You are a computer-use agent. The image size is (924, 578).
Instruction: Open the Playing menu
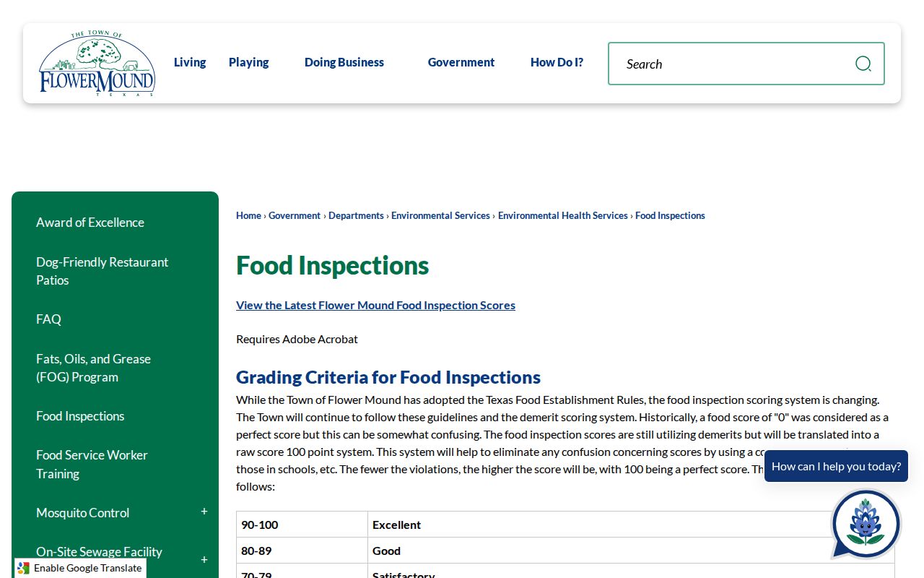point(249,62)
